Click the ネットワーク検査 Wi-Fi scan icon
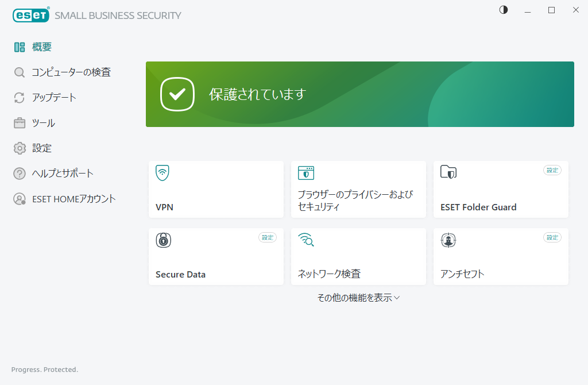This screenshot has height=385, width=588. pyautogui.click(x=306, y=240)
